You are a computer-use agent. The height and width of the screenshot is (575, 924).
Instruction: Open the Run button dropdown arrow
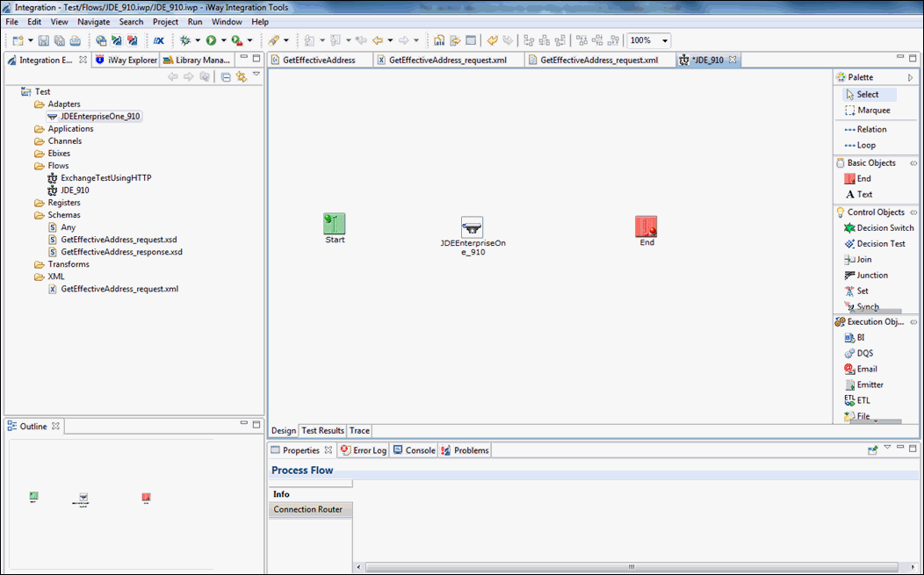[x=223, y=40]
